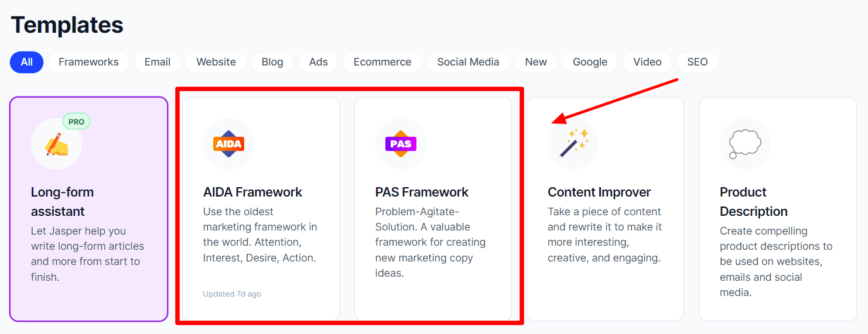Click the Product Description thought bubble icon
Viewport: 868px width, 334px height.
(x=745, y=144)
